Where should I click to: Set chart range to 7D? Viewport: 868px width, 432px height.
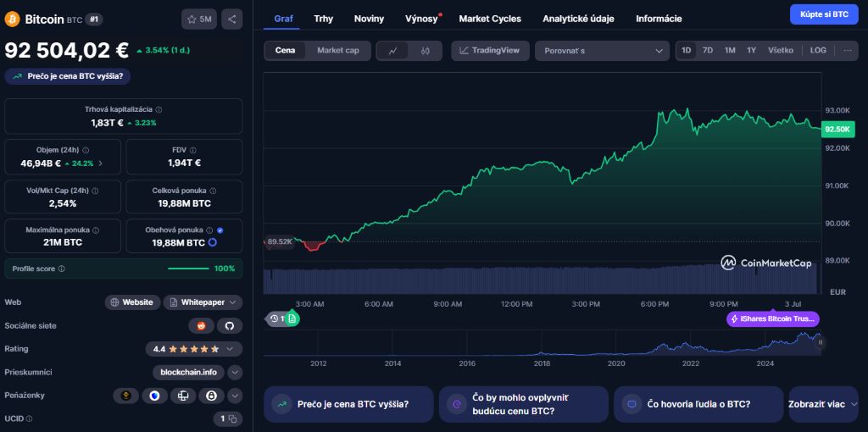[708, 50]
